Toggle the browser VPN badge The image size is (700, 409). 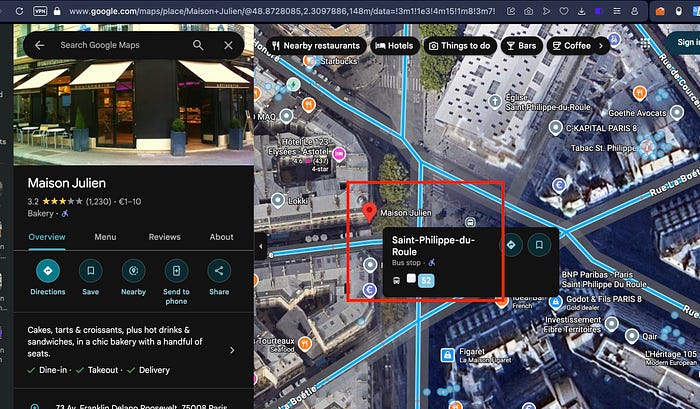coord(40,11)
